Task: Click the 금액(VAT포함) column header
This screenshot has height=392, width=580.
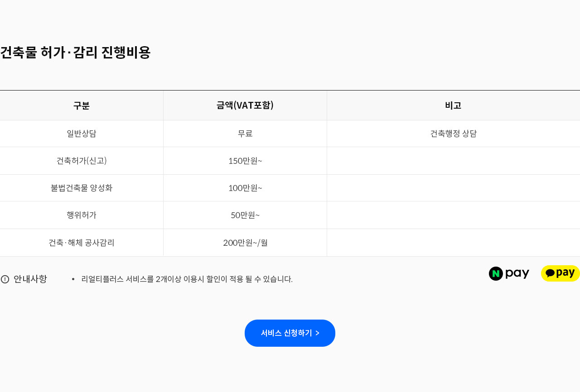Action: pyautogui.click(x=245, y=105)
